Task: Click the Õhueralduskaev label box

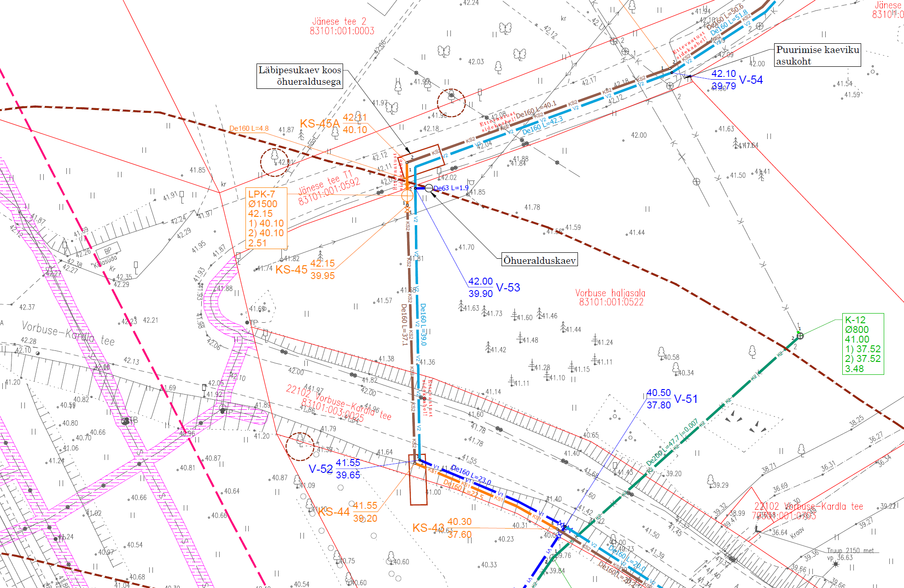Action: [x=539, y=260]
